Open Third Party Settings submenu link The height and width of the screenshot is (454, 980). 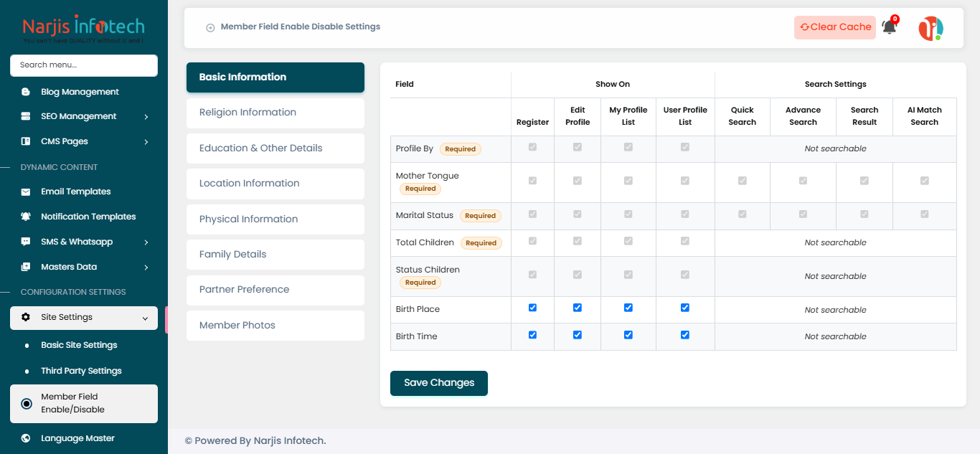[x=81, y=371]
